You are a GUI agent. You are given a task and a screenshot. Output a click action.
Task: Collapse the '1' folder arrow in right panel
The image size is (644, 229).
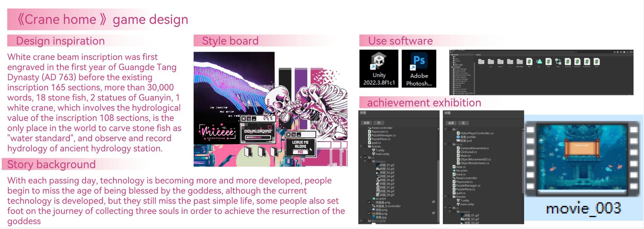[x=445, y=129]
